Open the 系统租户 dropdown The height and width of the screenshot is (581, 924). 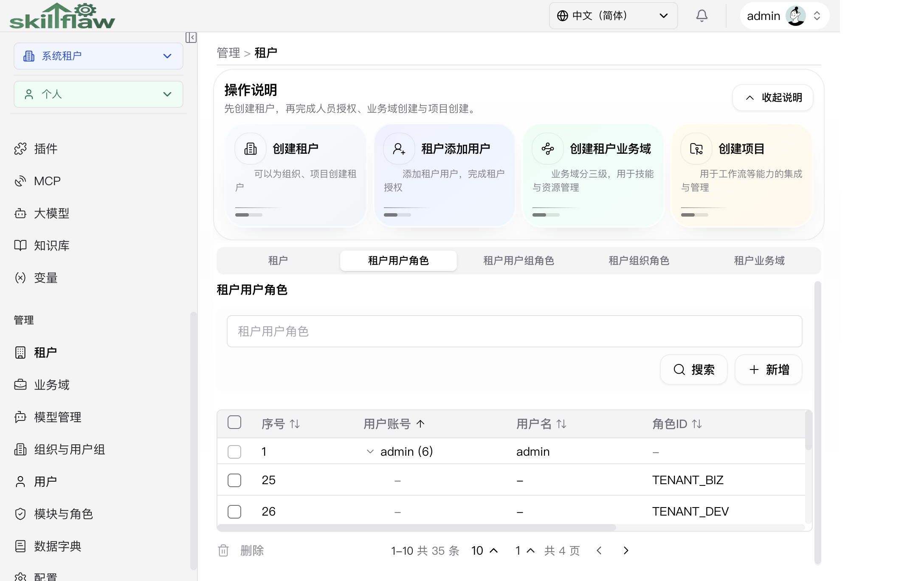99,56
